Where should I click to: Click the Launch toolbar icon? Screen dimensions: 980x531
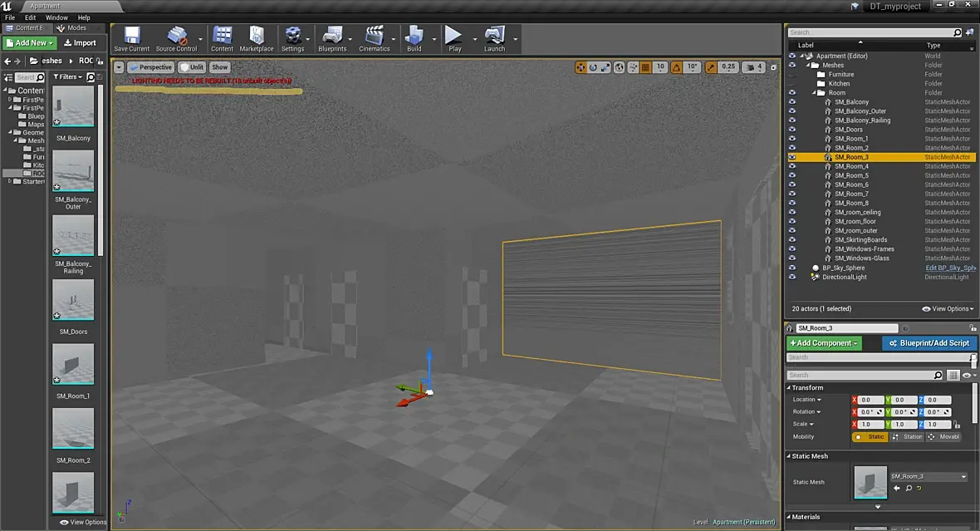click(x=494, y=39)
